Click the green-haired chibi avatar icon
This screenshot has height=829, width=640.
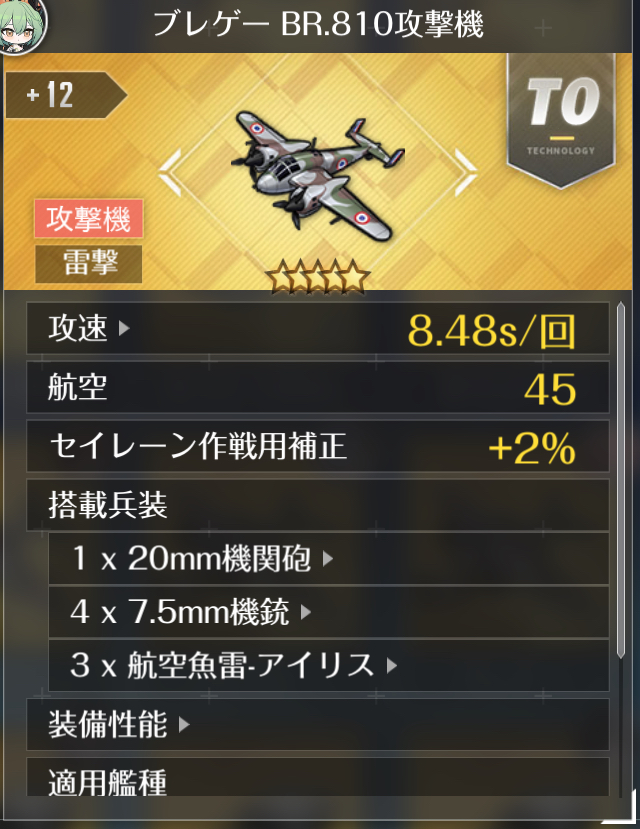coord(21,24)
